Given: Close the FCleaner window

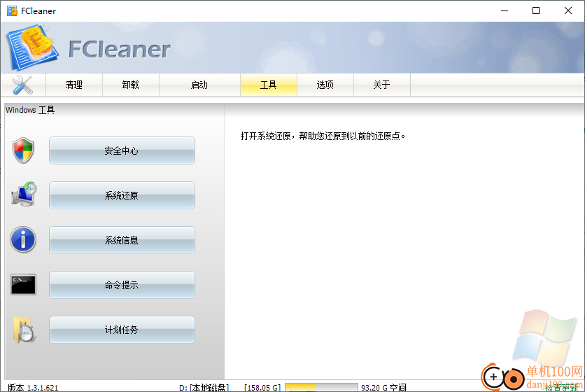Looking at the screenshot, I should tap(568, 10).
